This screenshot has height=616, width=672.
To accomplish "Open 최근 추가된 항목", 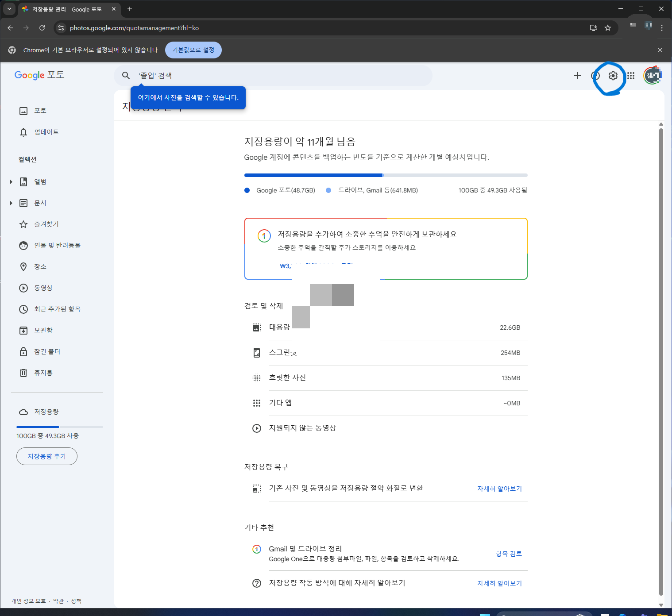I will 57,309.
